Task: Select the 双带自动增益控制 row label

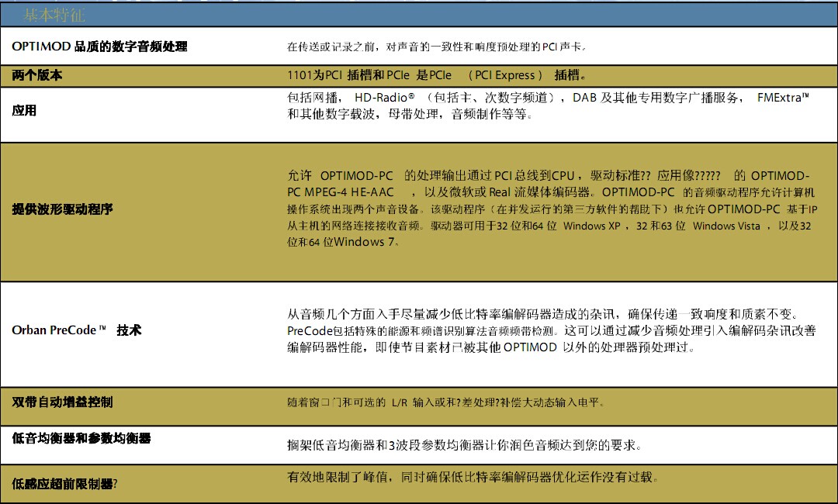Action: [62, 402]
